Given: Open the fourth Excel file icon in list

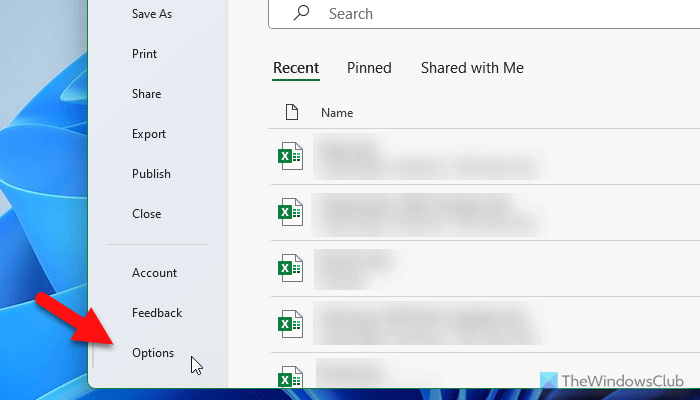Looking at the screenshot, I should (x=290, y=323).
